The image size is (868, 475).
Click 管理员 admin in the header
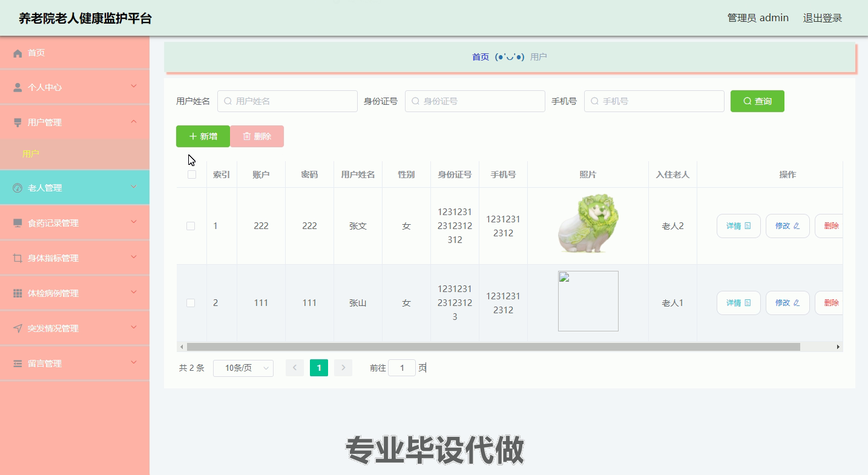tap(758, 18)
